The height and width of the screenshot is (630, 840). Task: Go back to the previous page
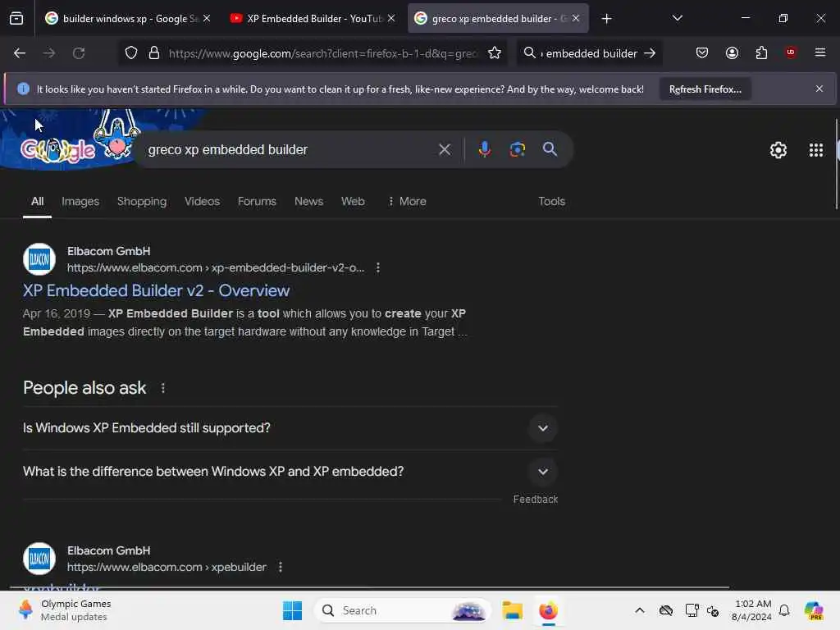(20, 53)
